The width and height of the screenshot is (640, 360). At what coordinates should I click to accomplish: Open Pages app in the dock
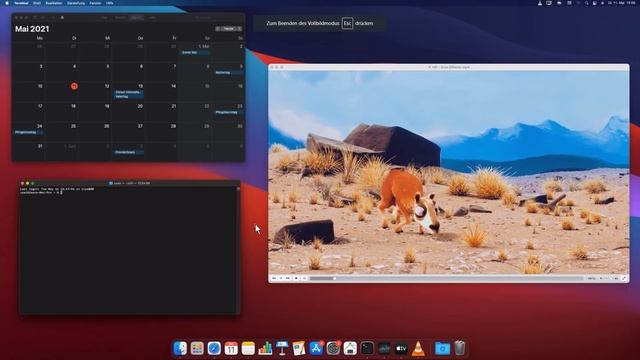[299, 348]
